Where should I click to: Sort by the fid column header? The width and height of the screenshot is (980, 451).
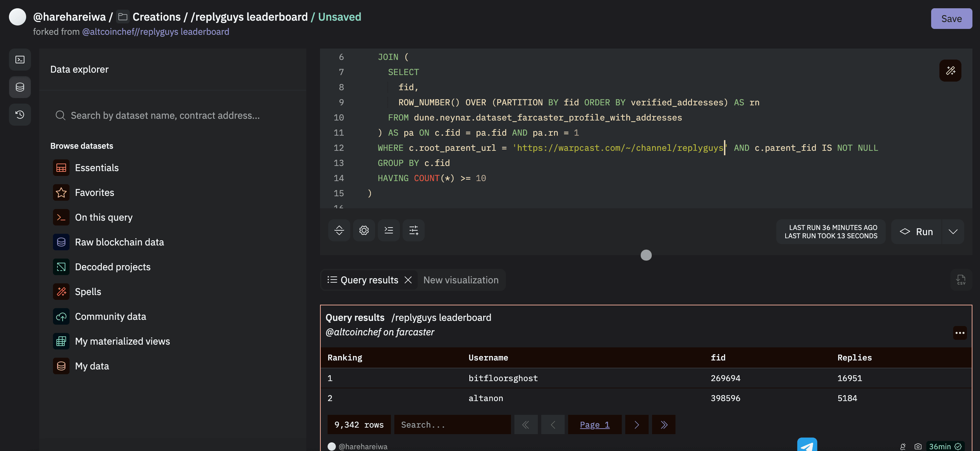[718, 357]
